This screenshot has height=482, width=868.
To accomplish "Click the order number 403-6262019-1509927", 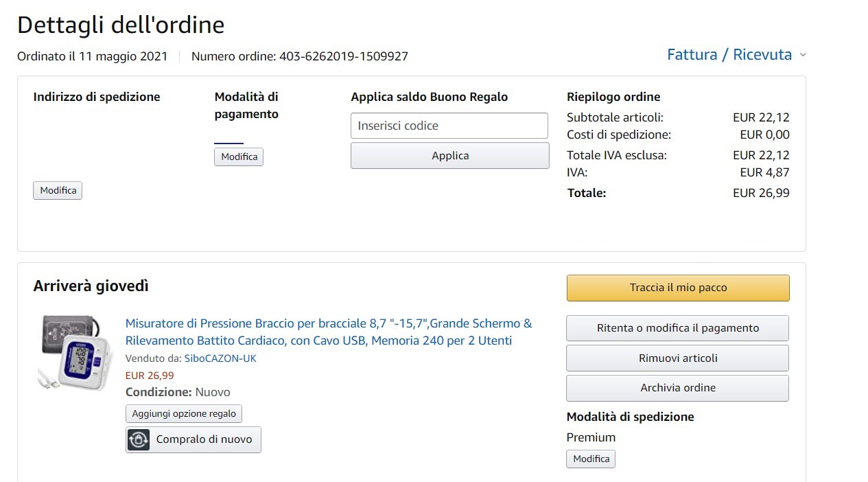I will tap(343, 56).
